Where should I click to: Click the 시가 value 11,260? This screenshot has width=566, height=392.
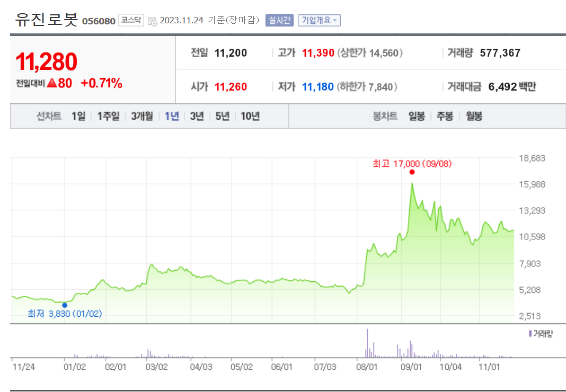(231, 87)
